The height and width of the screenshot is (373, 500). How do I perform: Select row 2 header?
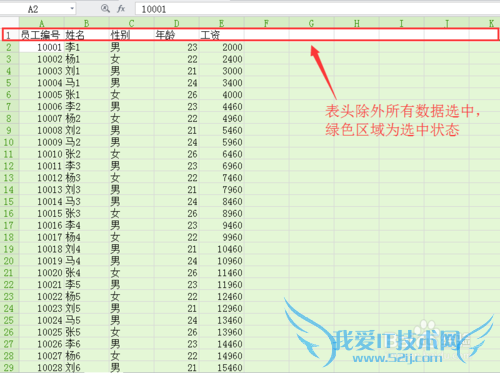[9, 47]
